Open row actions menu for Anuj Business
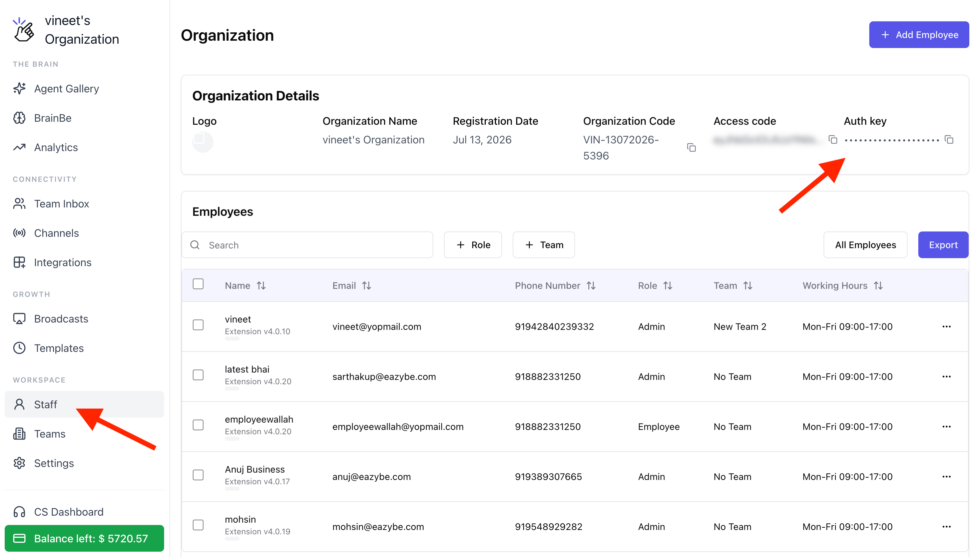Screen dimensions: 980x557 pos(946,476)
